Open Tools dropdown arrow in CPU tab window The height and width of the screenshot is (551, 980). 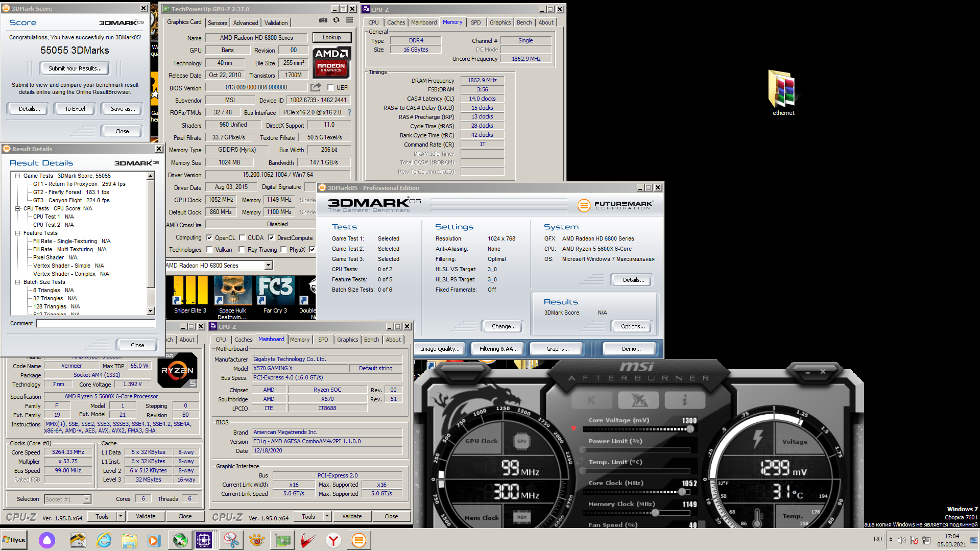pos(121,516)
